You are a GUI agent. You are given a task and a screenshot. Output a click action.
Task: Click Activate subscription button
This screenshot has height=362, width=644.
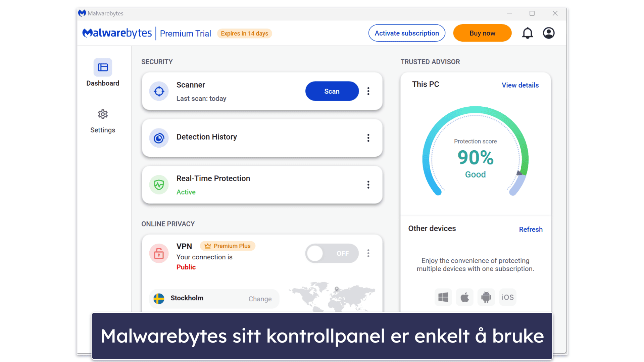coord(406,33)
